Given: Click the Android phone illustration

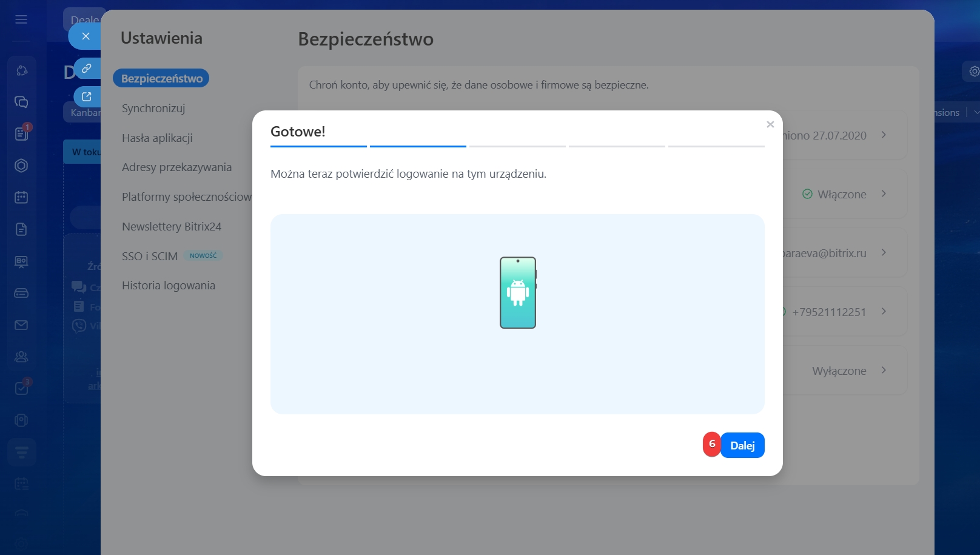Looking at the screenshot, I should (x=518, y=292).
